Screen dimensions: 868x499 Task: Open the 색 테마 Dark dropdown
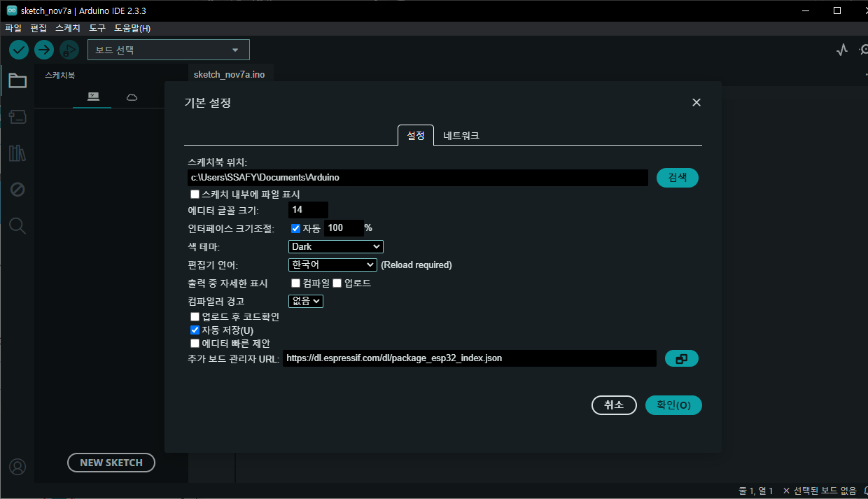(335, 246)
